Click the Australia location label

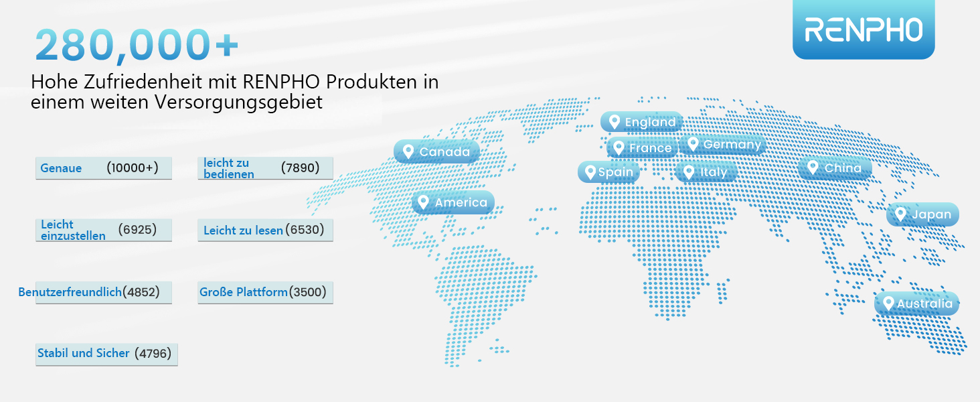(x=924, y=304)
